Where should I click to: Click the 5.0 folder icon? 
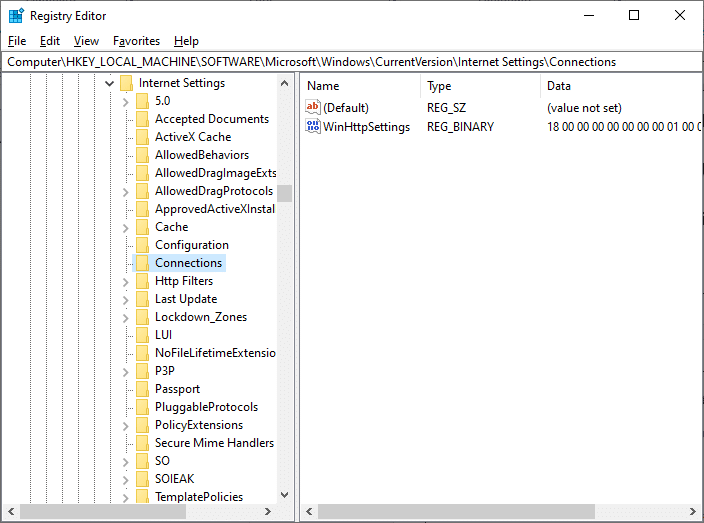point(142,101)
